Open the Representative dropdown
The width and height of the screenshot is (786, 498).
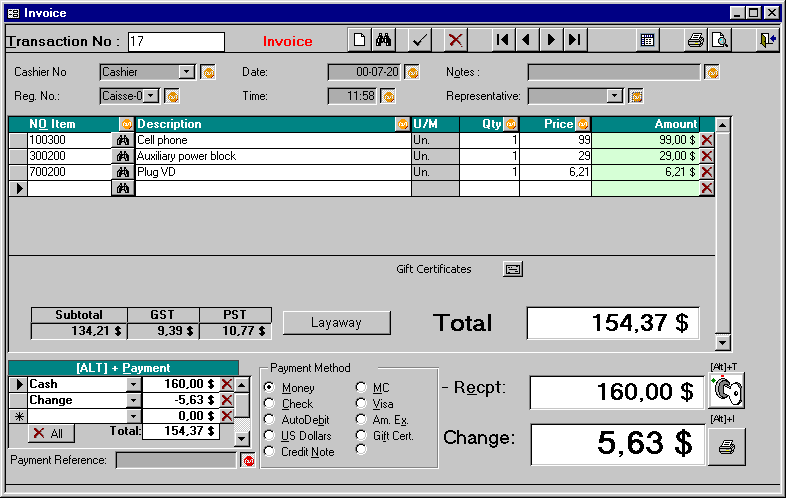pos(614,96)
